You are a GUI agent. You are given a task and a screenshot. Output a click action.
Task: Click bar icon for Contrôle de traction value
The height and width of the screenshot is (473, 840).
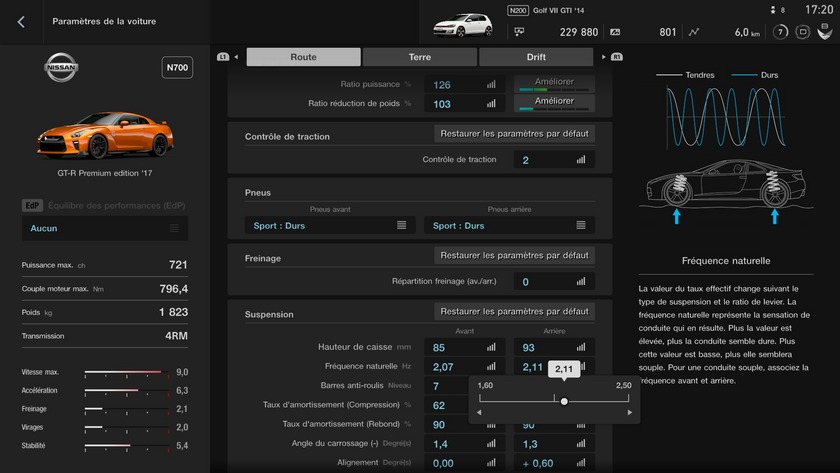pyautogui.click(x=581, y=160)
